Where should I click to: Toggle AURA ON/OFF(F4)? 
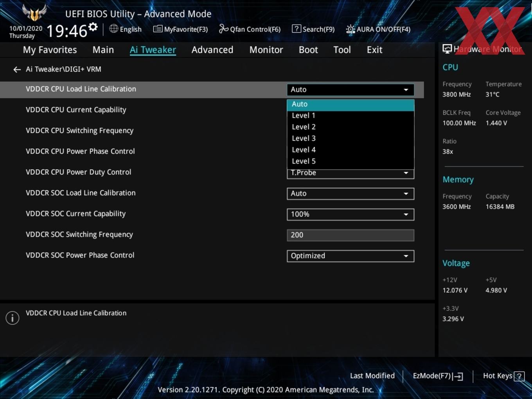(378, 29)
